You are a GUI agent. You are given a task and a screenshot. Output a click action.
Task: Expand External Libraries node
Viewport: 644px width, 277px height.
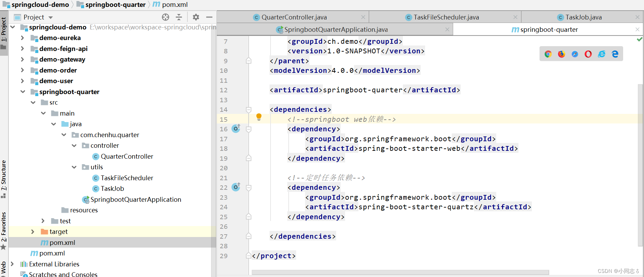click(12, 264)
